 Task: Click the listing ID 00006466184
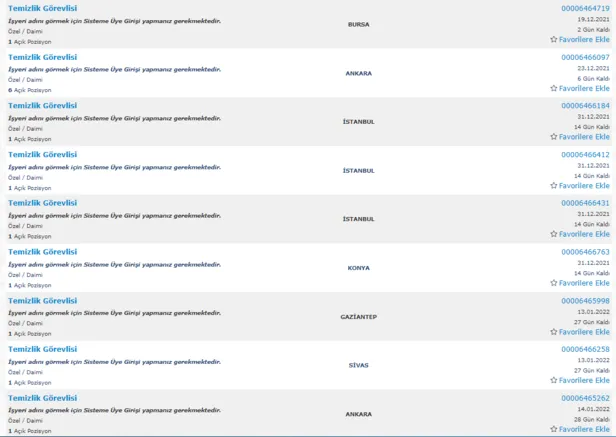point(585,105)
